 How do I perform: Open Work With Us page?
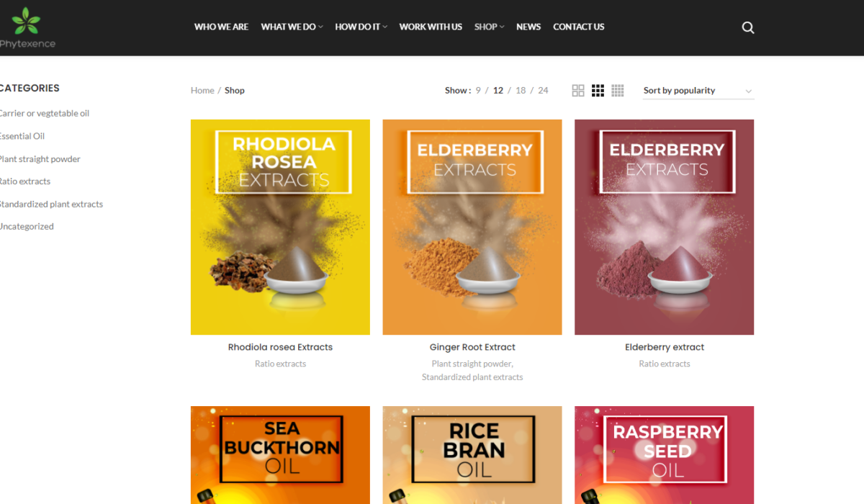[431, 27]
